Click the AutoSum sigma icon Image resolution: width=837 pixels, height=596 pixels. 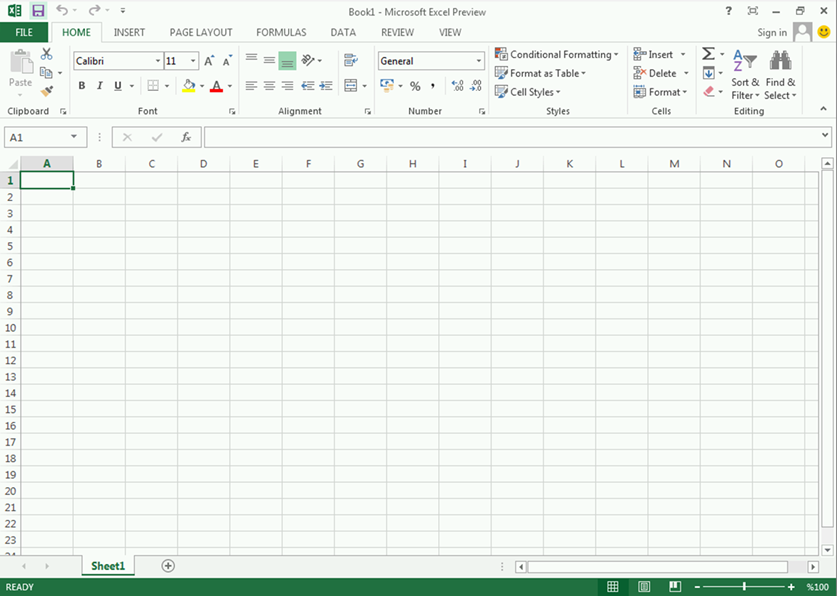[x=708, y=53]
